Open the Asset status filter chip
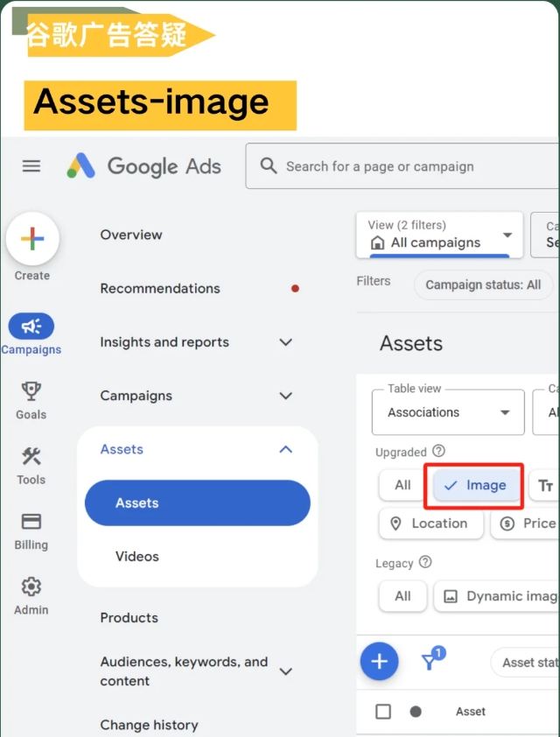This screenshot has height=737, width=560. tap(525, 663)
